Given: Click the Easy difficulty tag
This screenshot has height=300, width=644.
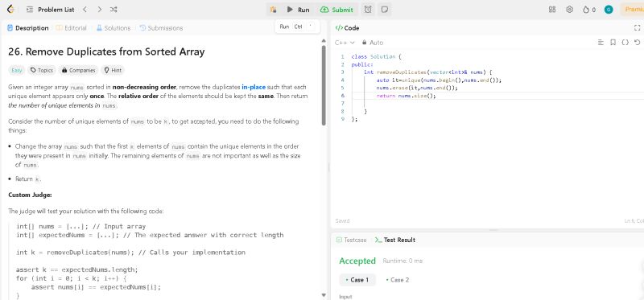Looking at the screenshot, I should (17, 70).
